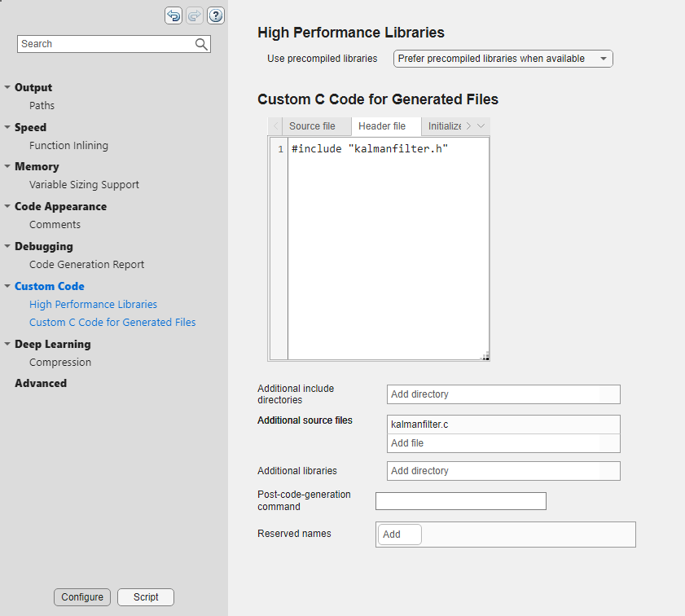Screen dimensions: 685x616
Task: Collapse the Deep Learning section
Action: [7, 344]
